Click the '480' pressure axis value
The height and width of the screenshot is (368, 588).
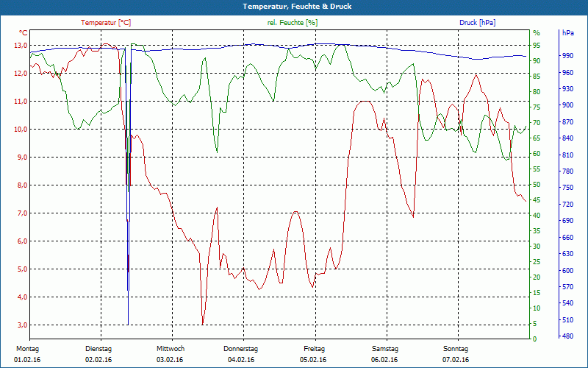567,336
